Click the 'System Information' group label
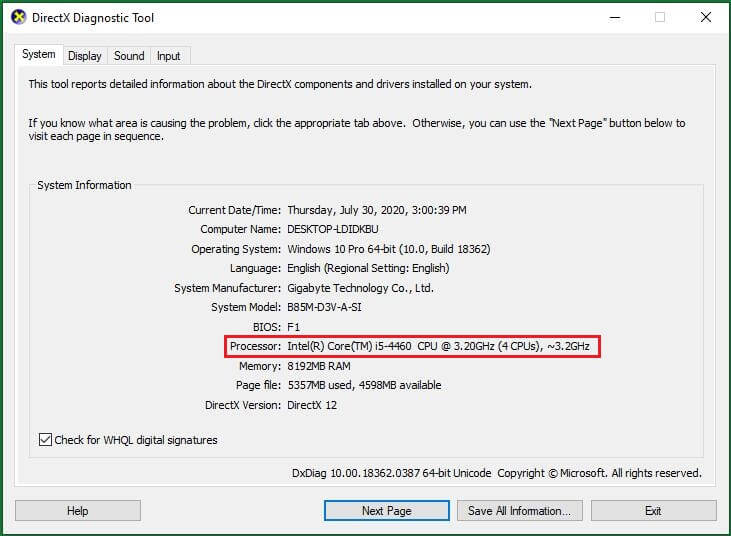 click(84, 185)
